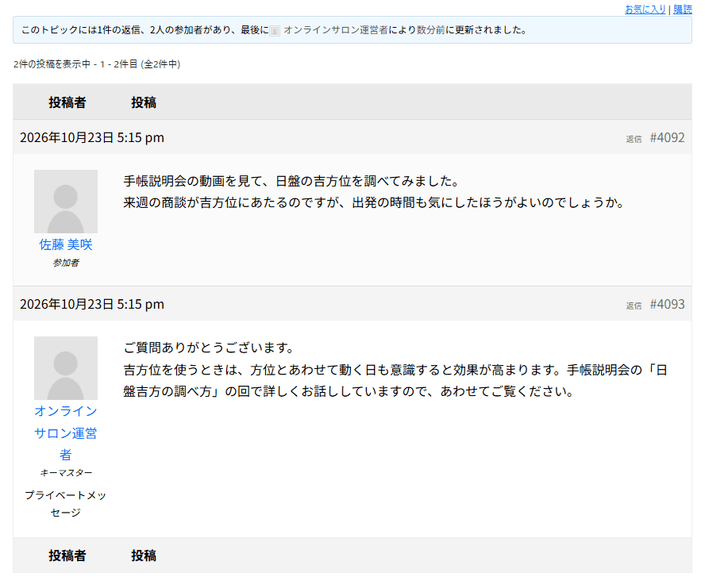Viewport: 705px width, 588px height.
Task: Open 佐藤 美咲 profile name link
Action: point(66,244)
